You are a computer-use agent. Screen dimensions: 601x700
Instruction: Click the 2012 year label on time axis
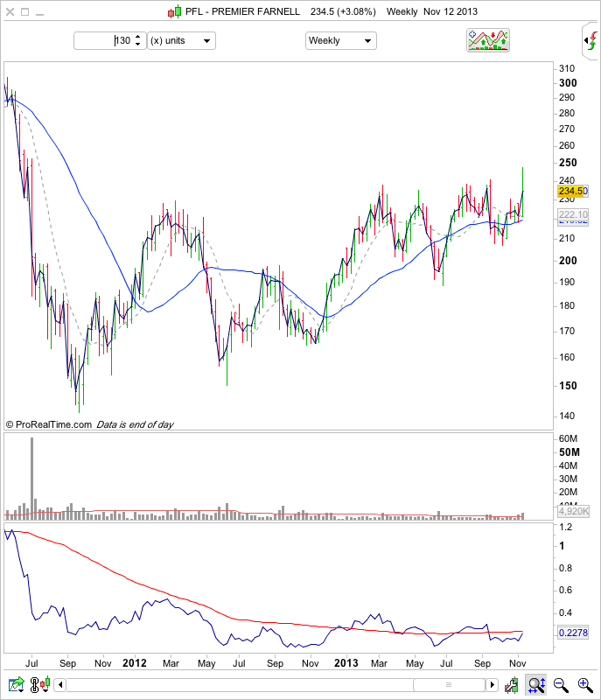135,663
